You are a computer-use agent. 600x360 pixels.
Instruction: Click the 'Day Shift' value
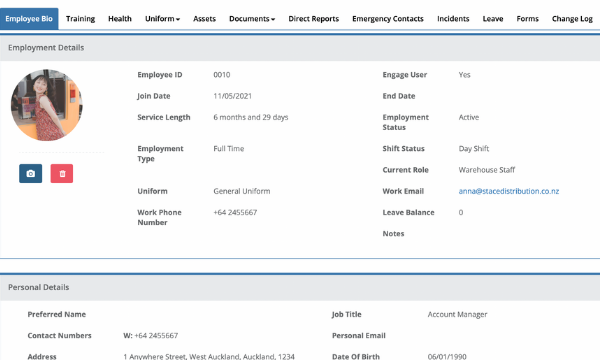pyautogui.click(x=473, y=148)
